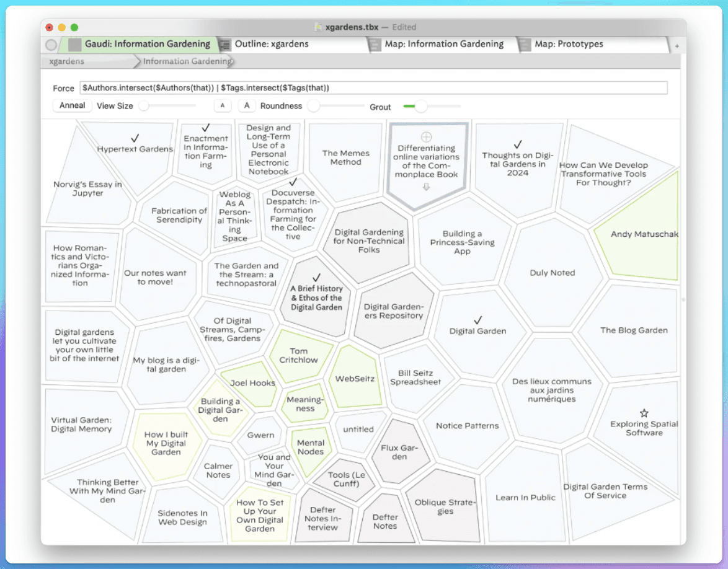The height and width of the screenshot is (569, 728).
Task: Click into the Force expression field
Action: [374, 88]
